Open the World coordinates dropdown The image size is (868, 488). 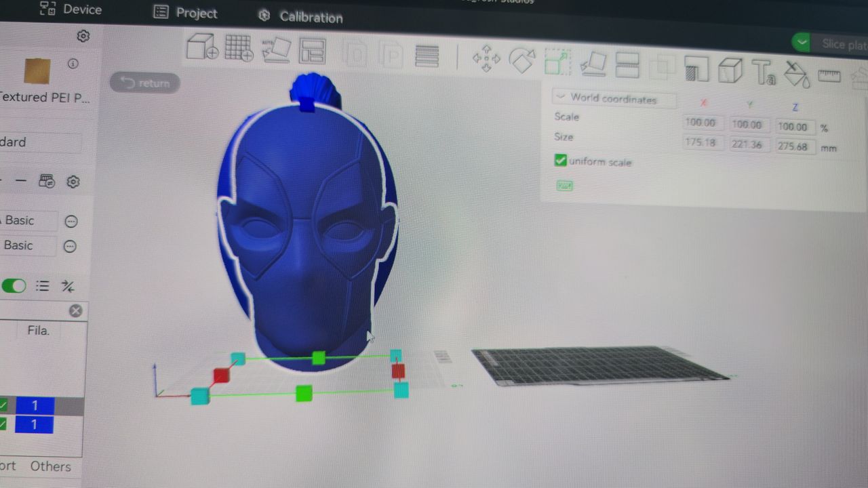(614, 98)
